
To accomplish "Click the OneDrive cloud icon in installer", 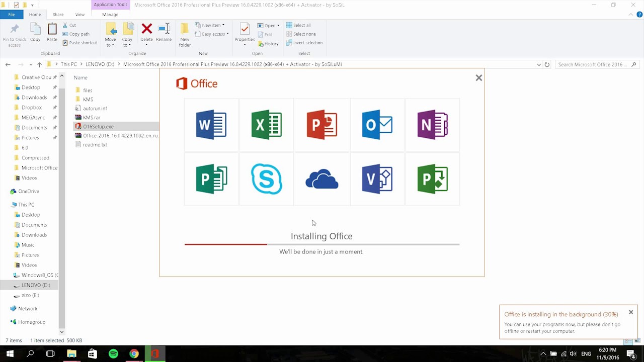I will (x=322, y=179).
